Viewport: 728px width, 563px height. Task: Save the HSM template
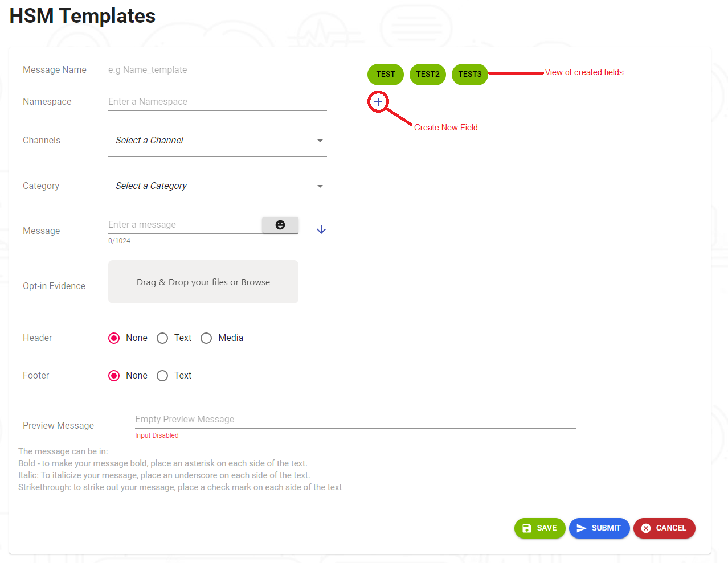coord(539,528)
